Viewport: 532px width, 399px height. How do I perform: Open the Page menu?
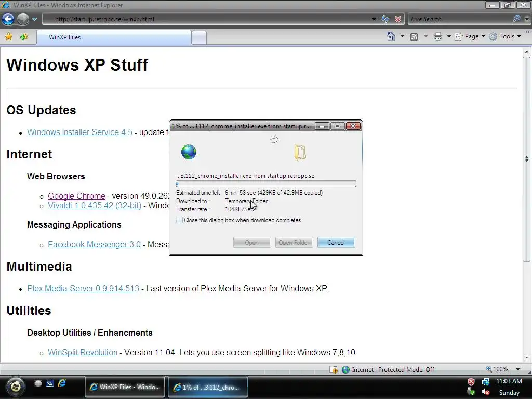tap(470, 36)
